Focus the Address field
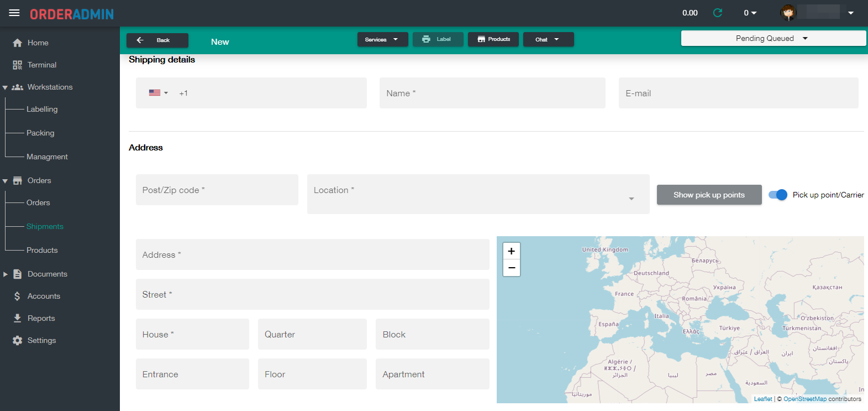This screenshot has width=868, height=411. 312,254
